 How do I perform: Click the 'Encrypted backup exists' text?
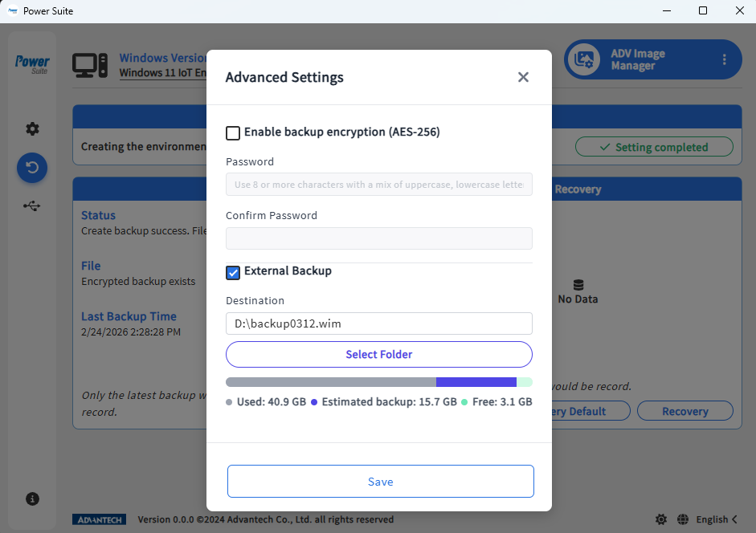(138, 282)
